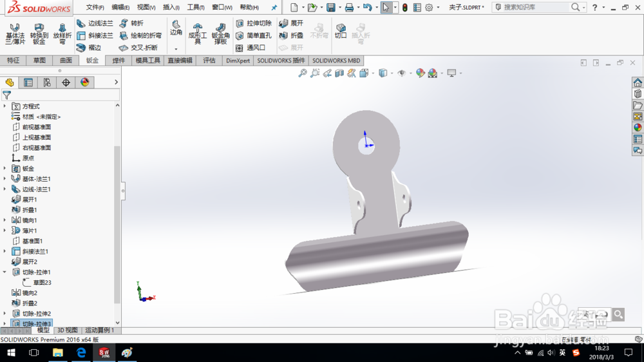Open the Edit Appearance icon in view toolbar

(x=420, y=73)
